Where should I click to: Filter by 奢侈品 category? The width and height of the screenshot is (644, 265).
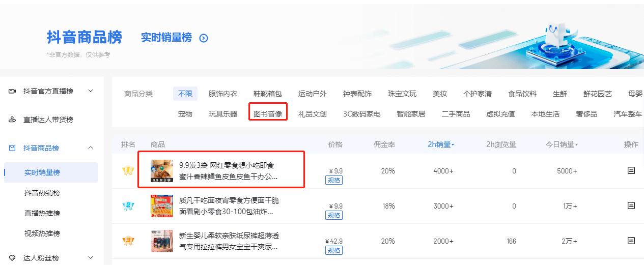click(587, 114)
